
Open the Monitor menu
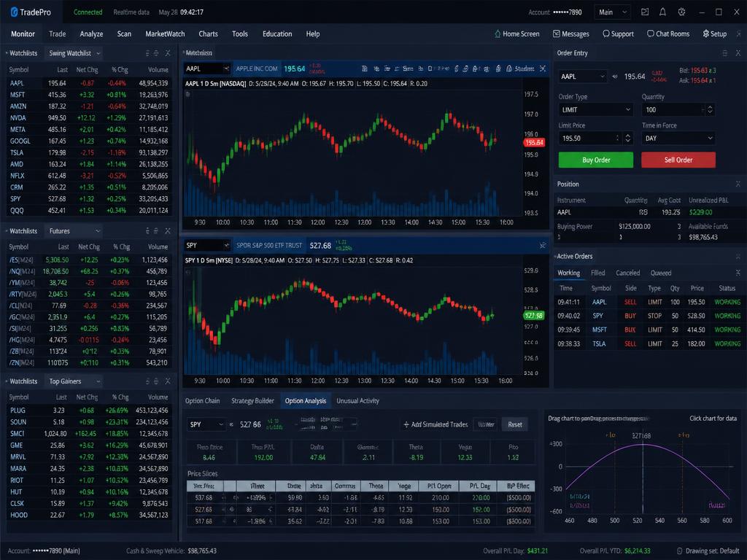point(23,34)
